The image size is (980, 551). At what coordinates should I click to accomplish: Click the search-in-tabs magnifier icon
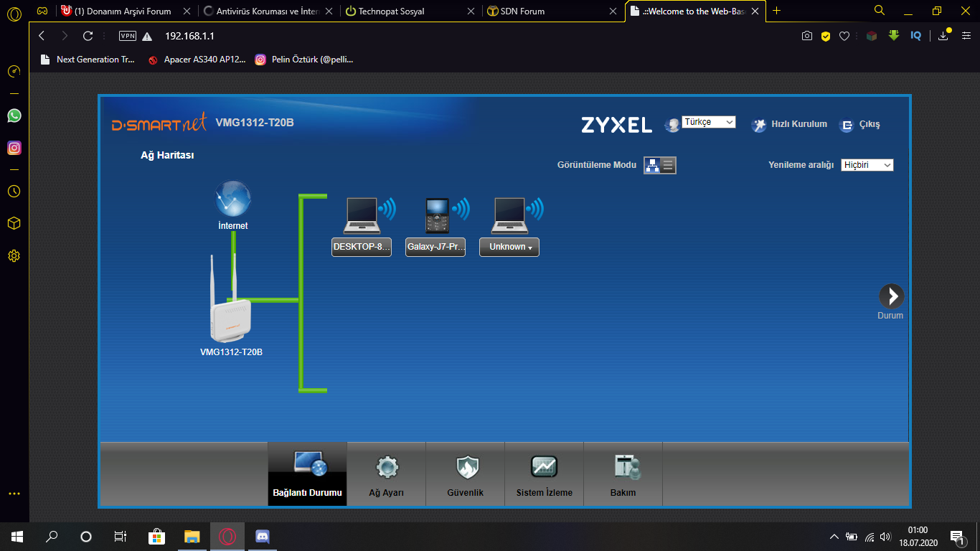click(x=880, y=11)
